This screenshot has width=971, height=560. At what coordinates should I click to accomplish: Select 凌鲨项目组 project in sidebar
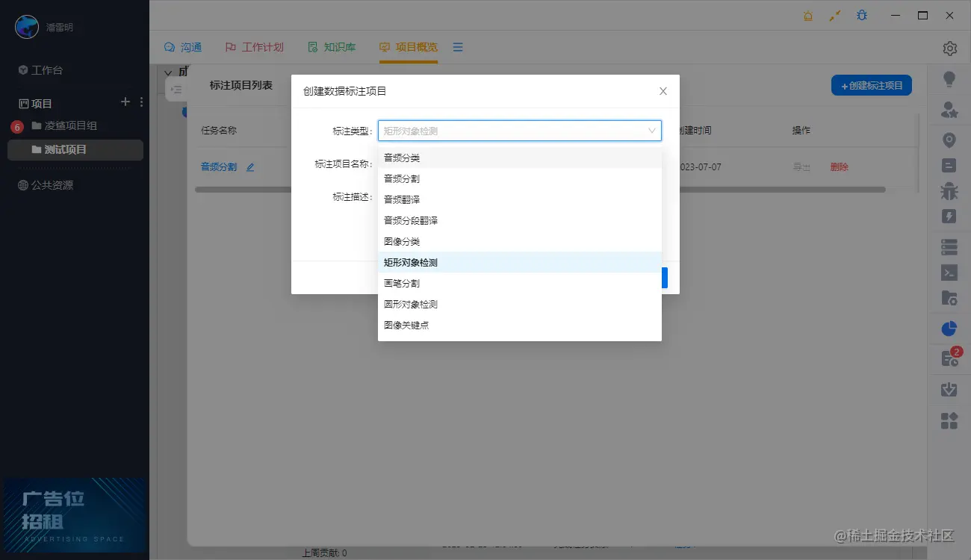tap(65, 125)
